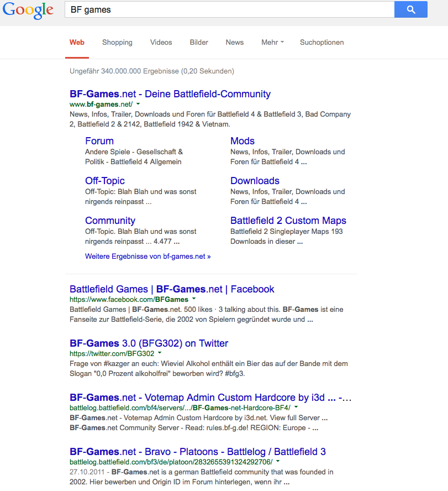
Task: Expand the arrow beside the facebook.com/BFGames URL
Action: pos(194,299)
